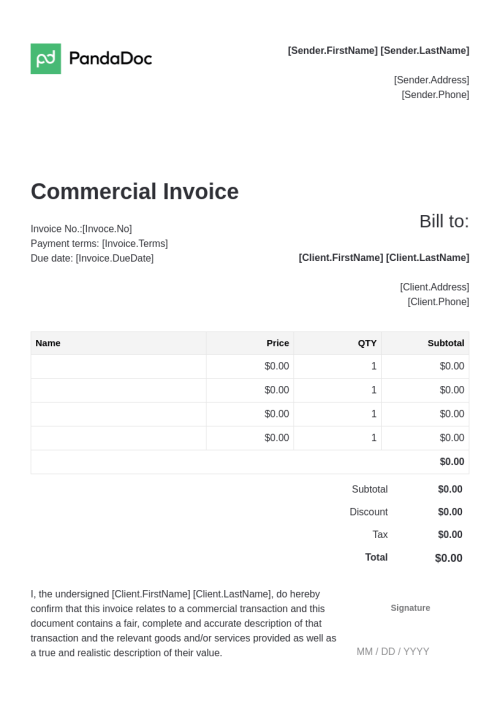Screen dimensions: 500x704
Task: Select the [Sender.FirstName] [Sender.LastName] field
Action: click(x=378, y=50)
